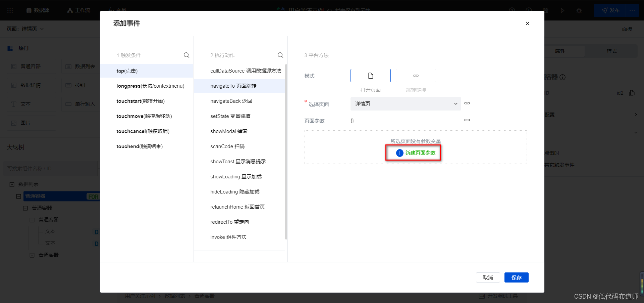Viewport: 644px width, 303px height.
Task: Select the tap(点击) trigger
Action: point(147,71)
